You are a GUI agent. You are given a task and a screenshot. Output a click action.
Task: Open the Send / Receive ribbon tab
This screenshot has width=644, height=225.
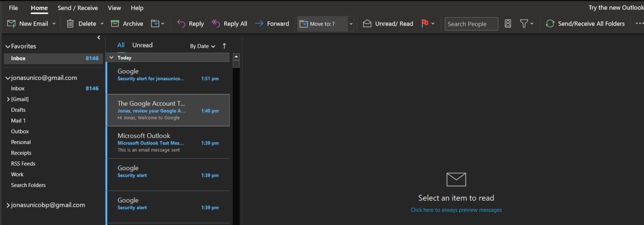pos(78,8)
